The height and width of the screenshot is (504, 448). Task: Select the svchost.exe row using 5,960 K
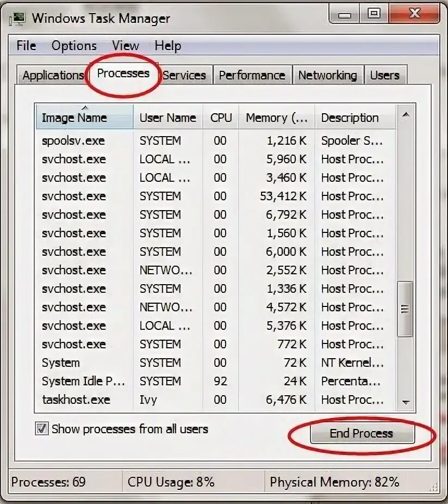point(215,159)
